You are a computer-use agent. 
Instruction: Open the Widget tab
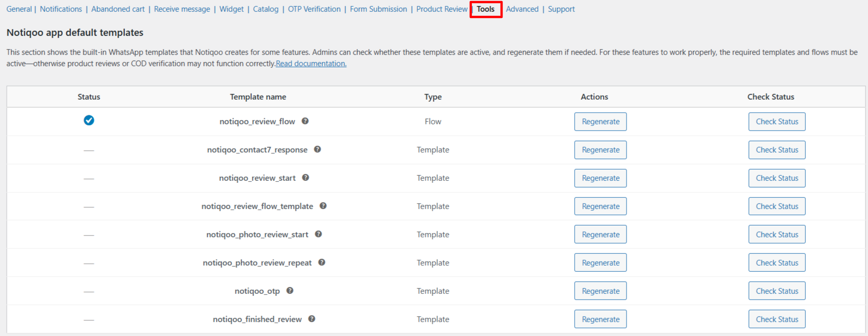tap(232, 9)
